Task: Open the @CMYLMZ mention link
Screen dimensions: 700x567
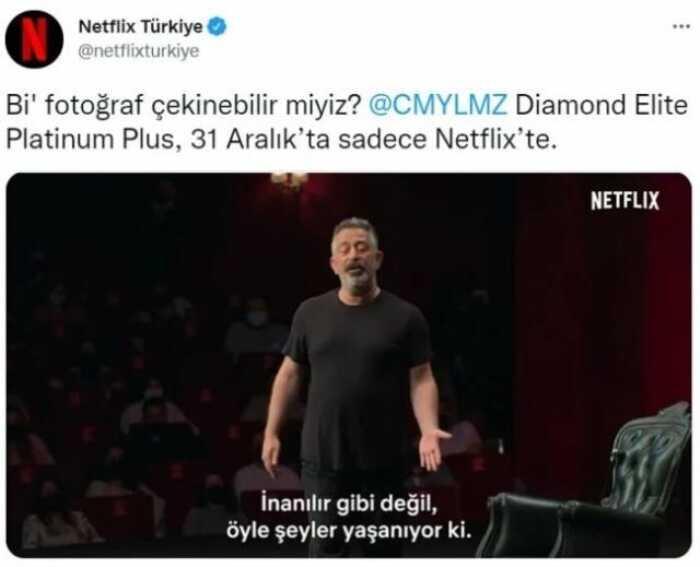Action: coord(438,105)
